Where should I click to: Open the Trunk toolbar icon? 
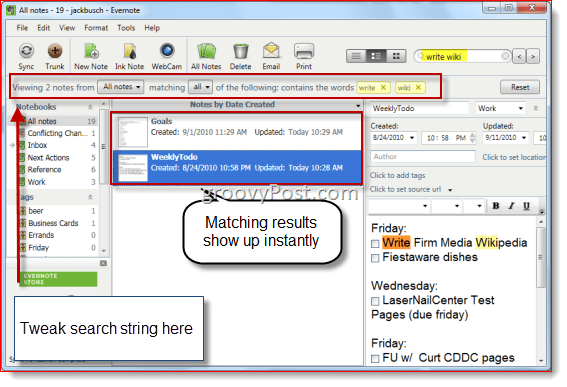click(55, 56)
